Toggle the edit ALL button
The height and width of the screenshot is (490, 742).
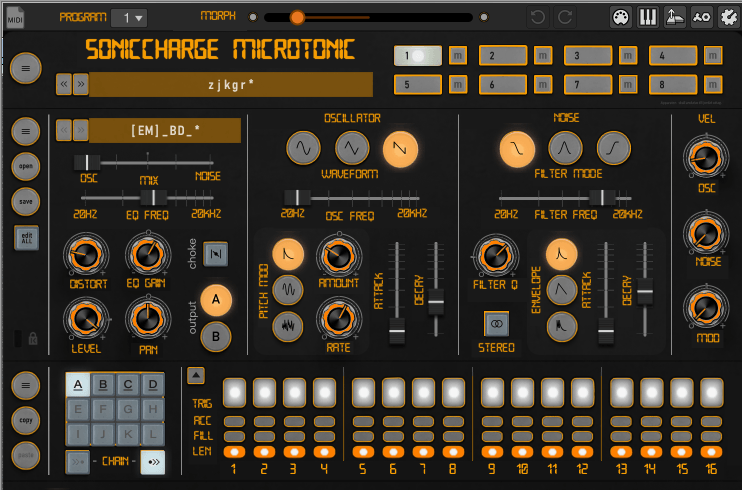pos(26,238)
